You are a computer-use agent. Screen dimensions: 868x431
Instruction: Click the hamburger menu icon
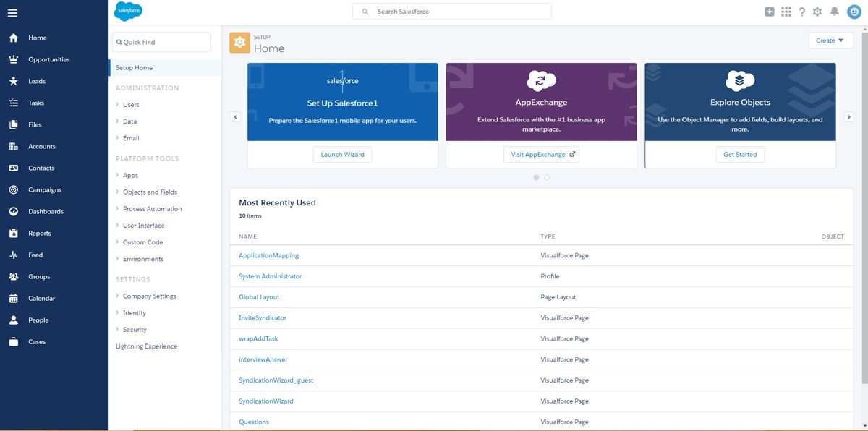13,12
